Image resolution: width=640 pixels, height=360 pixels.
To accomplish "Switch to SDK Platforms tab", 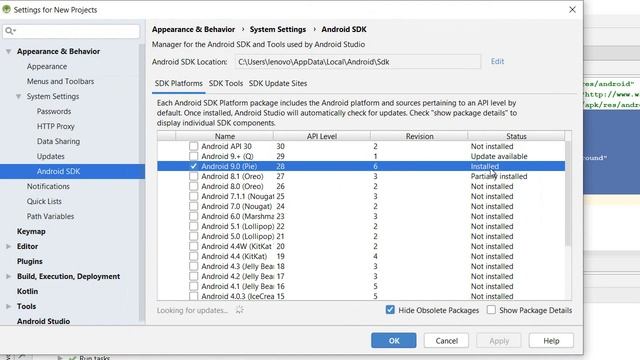I will [x=178, y=83].
